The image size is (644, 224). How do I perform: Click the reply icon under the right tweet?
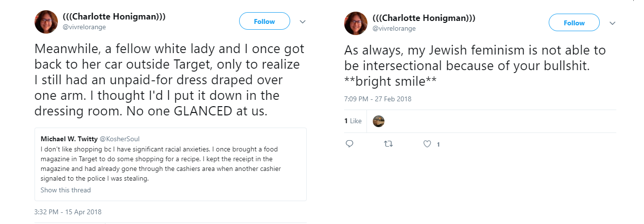pos(349,144)
